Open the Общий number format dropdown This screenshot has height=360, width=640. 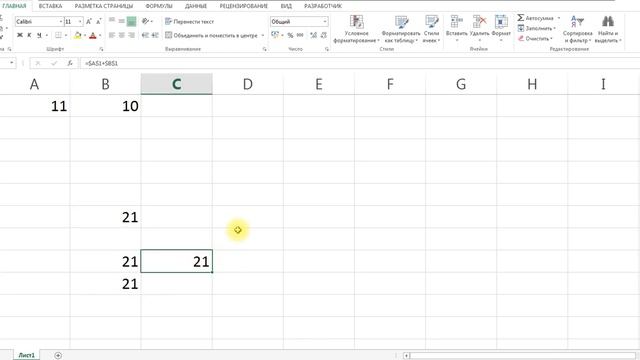[325, 22]
